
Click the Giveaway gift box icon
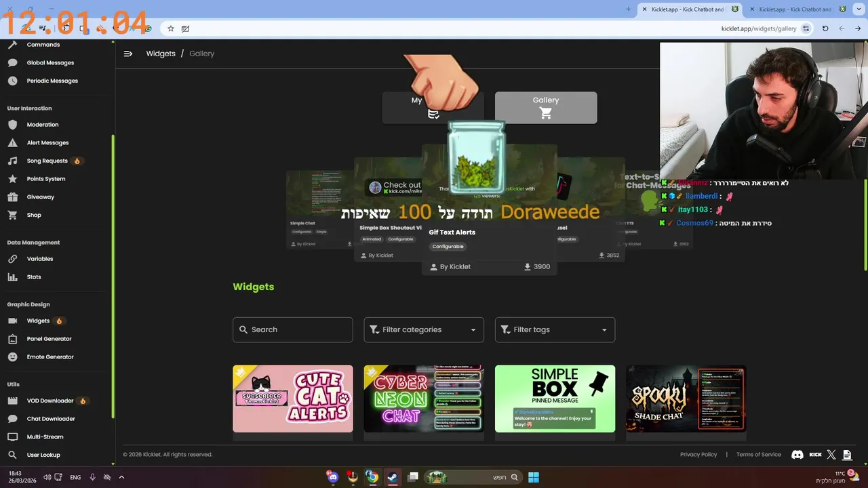(x=12, y=197)
